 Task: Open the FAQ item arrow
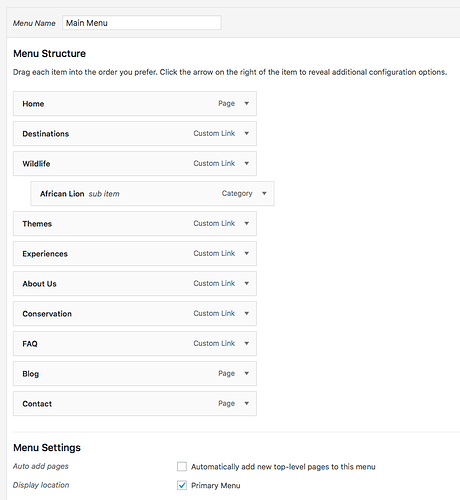(247, 343)
